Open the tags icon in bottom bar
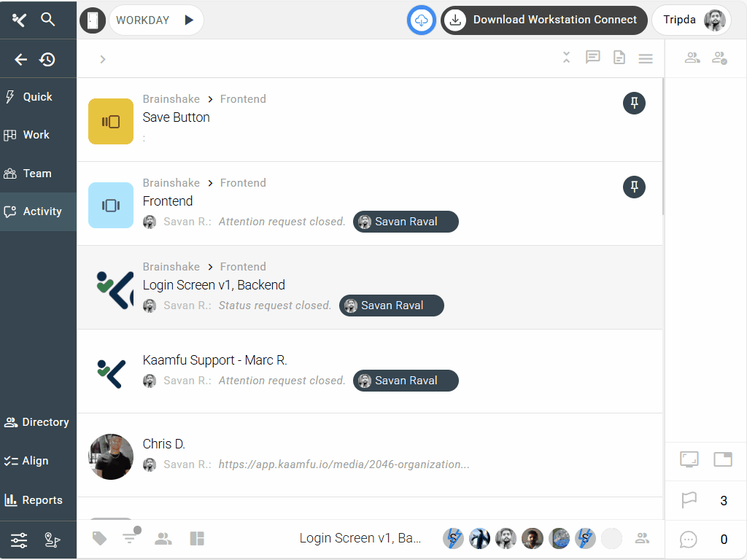 tap(99, 539)
